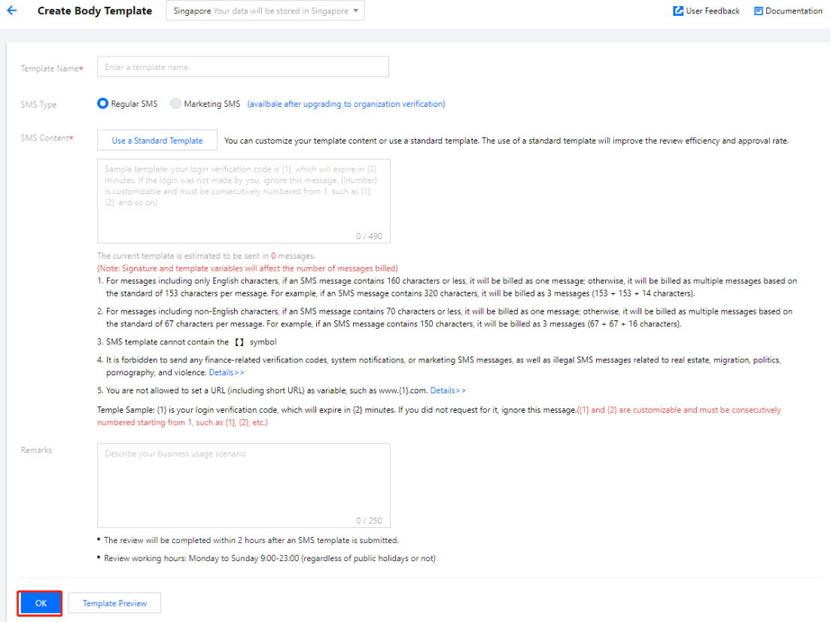
Task: Open the Singapore region dropdown
Action: [265, 11]
